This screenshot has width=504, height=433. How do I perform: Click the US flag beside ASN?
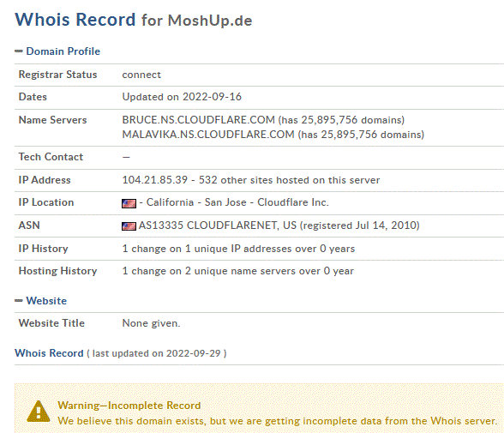coord(129,226)
